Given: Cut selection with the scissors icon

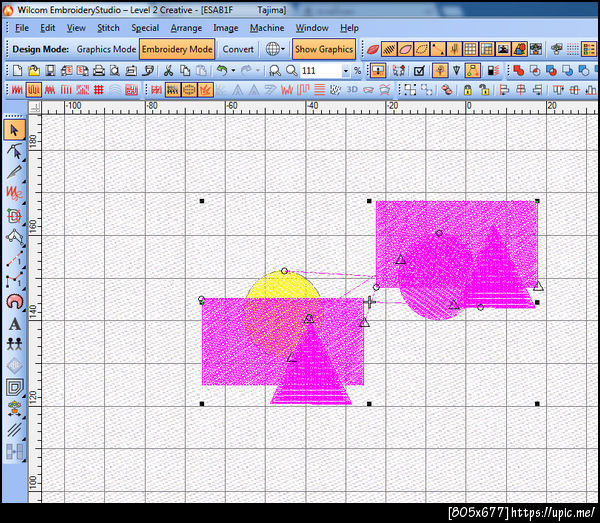Looking at the screenshot, I should [168, 70].
